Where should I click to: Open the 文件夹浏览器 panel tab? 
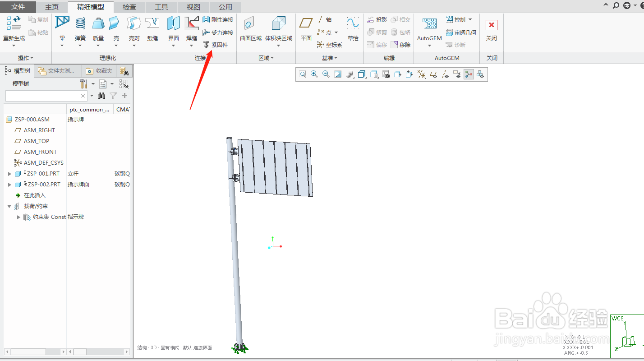point(59,71)
